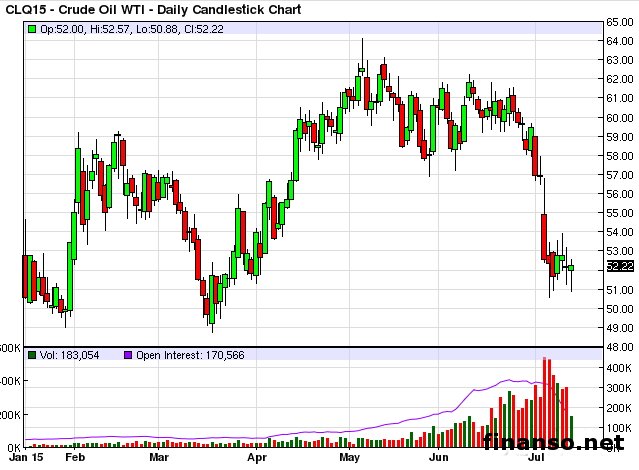Select the Mar date axis label
The image size is (639, 470).
pos(160,461)
